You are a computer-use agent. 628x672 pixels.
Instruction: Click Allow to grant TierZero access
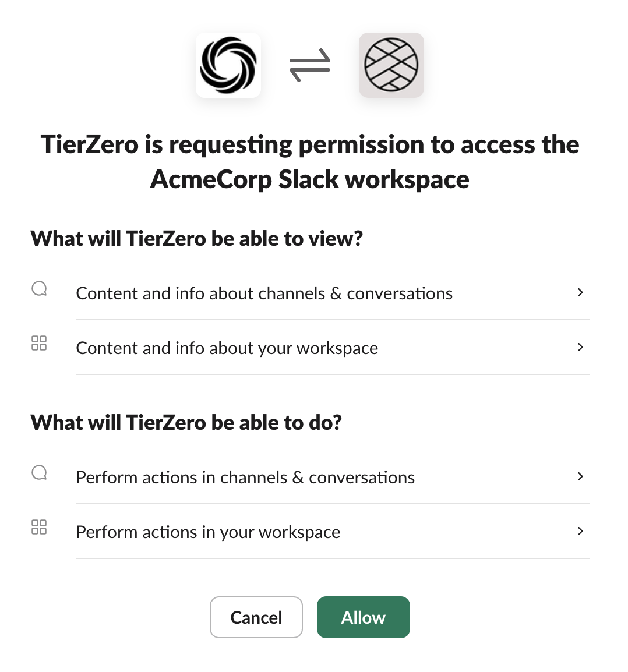tap(363, 617)
